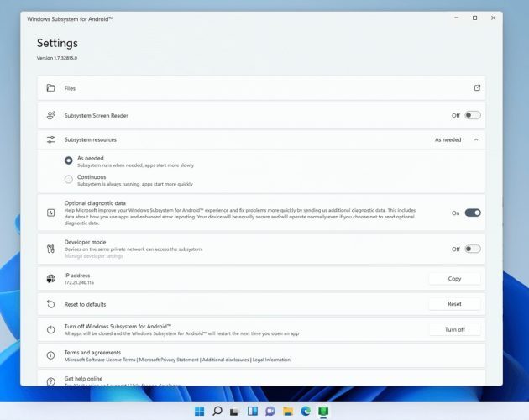Click the Subsystem resources sliders icon

[50, 139]
